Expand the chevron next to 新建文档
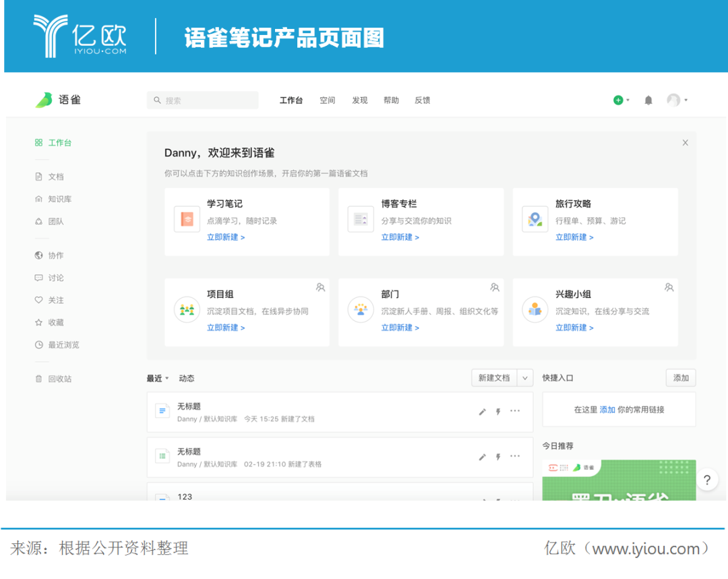The image size is (728, 579). [x=525, y=378]
